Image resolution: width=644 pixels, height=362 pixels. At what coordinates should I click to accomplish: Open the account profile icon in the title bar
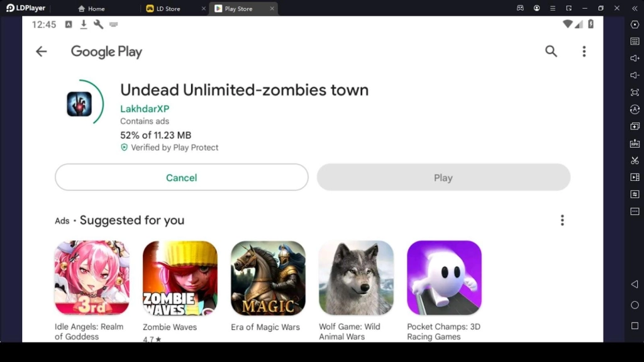(537, 8)
